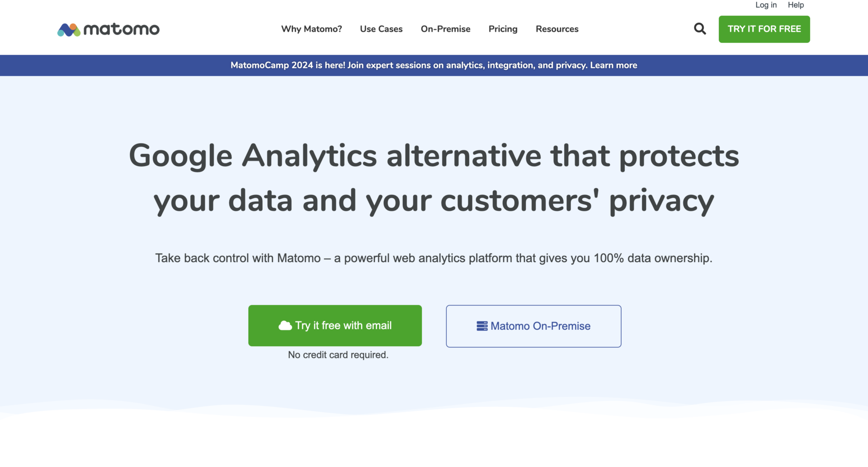Viewport: 868px width, 467px height.
Task: Click the database icon inside the On-Premise button
Action: click(482, 325)
